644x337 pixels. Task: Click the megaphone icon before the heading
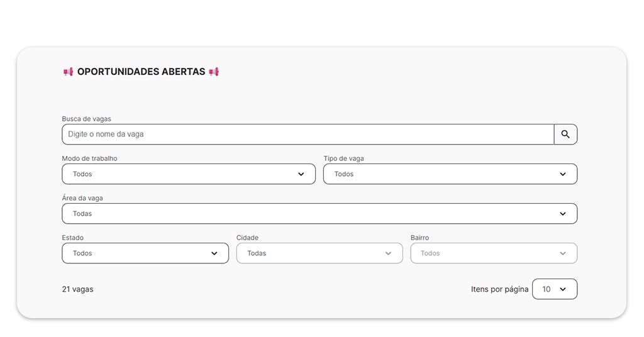tap(68, 72)
